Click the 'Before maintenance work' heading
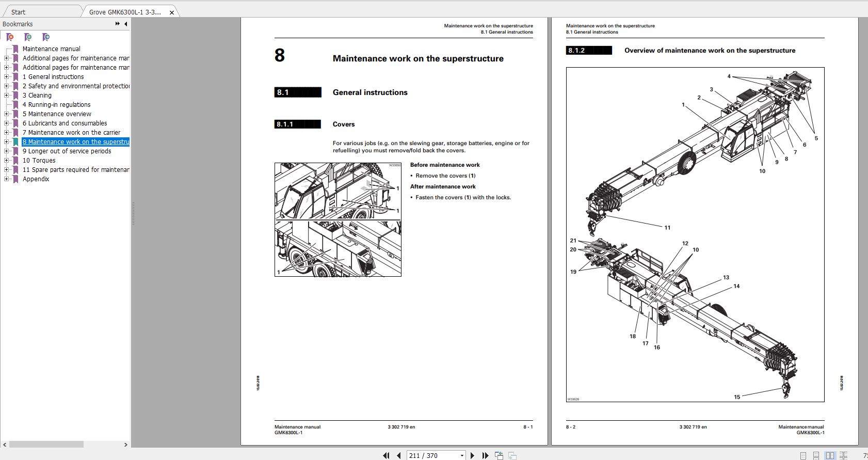Viewport: 868px width, 460px height. coord(445,165)
